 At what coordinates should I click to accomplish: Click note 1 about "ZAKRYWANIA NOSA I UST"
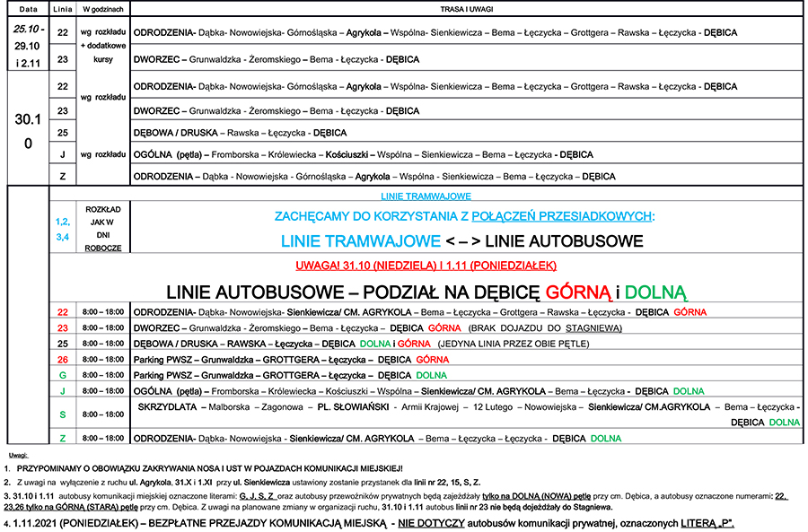pyautogui.click(x=210, y=468)
